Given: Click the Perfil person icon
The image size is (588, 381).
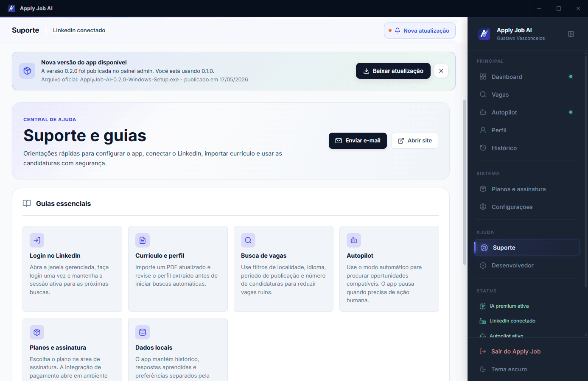Looking at the screenshot, I should point(483,130).
